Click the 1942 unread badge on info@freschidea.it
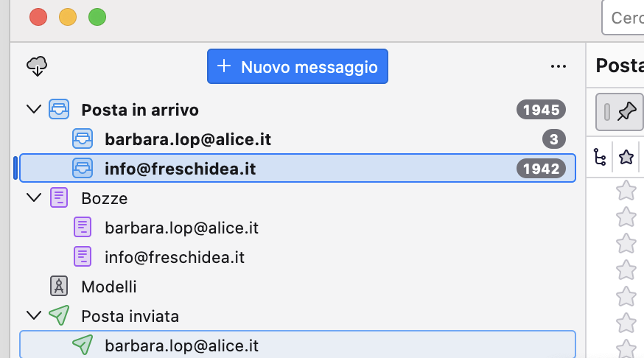Viewport: 644px width, 358px height. (x=541, y=169)
